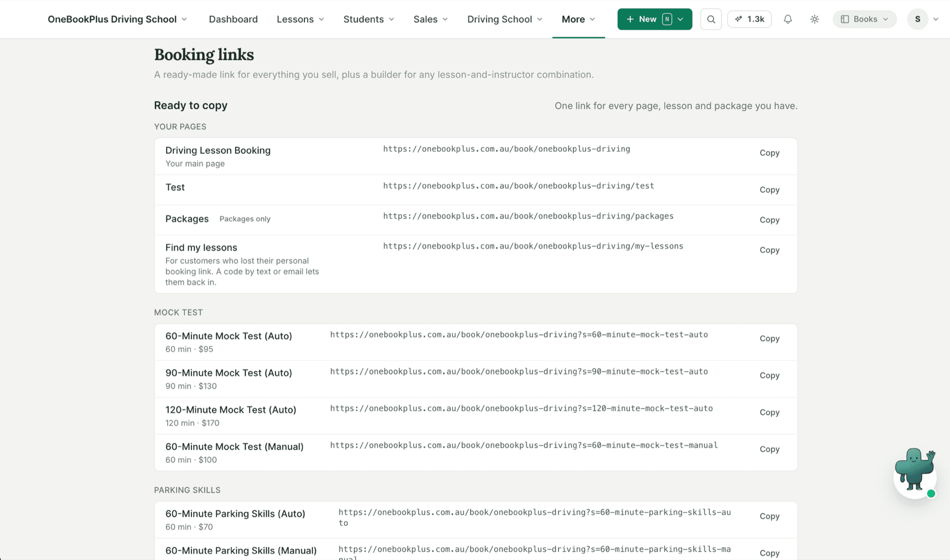Expand the Driving School menu

(x=505, y=19)
